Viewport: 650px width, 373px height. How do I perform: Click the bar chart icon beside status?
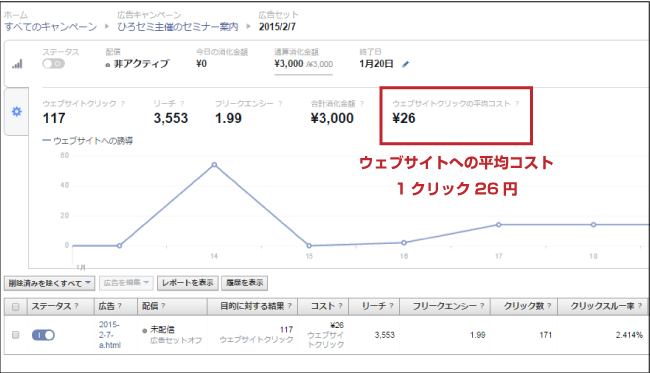(x=17, y=64)
